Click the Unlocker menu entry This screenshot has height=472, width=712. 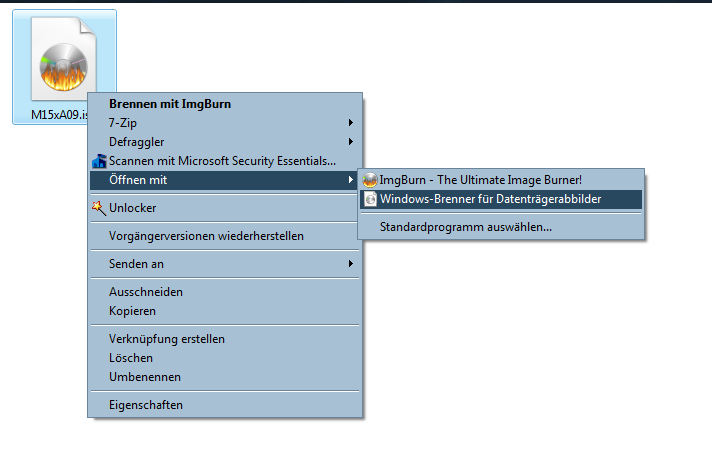coord(226,208)
